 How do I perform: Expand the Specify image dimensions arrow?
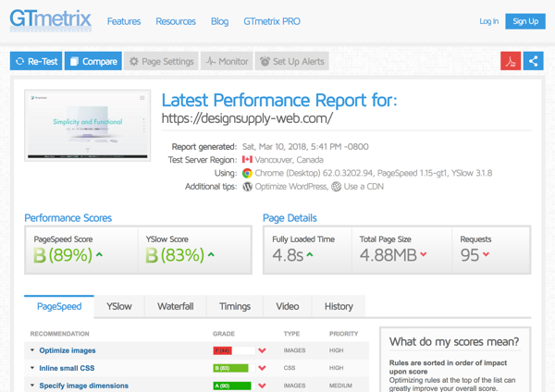pyautogui.click(x=32, y=386)
